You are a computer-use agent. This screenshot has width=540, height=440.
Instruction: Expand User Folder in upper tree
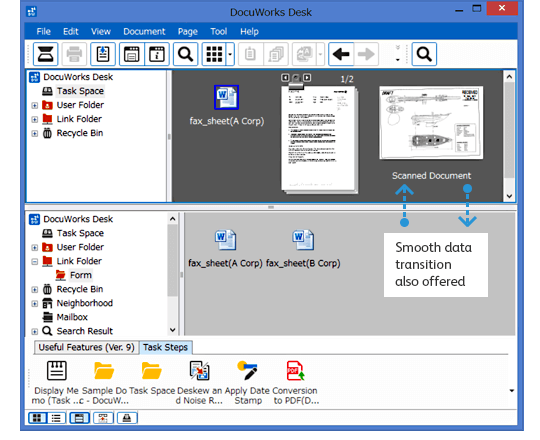pyautogui.click(x=34, y=105)
